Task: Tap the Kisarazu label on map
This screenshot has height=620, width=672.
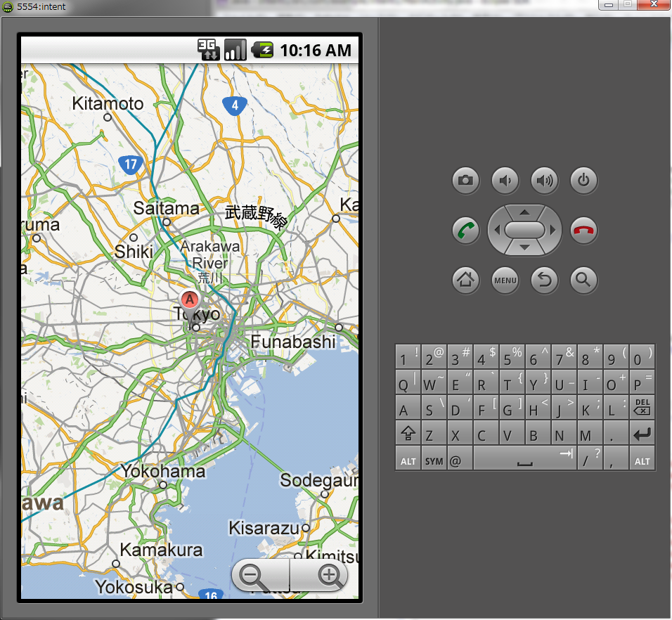Action: tap(264, 528)
